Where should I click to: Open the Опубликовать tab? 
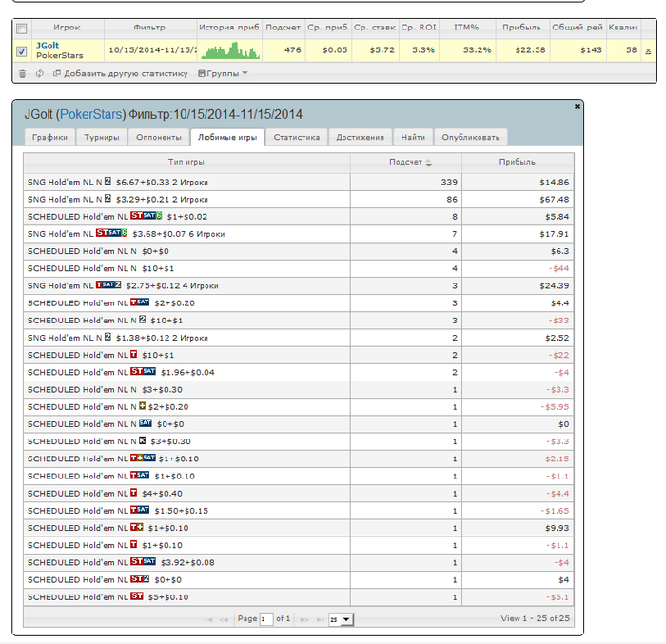471,137
